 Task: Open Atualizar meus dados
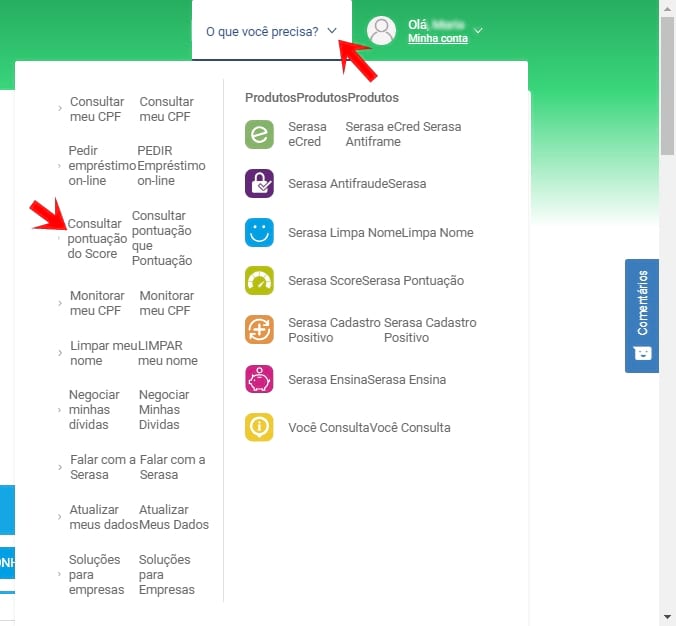(103, 517)
